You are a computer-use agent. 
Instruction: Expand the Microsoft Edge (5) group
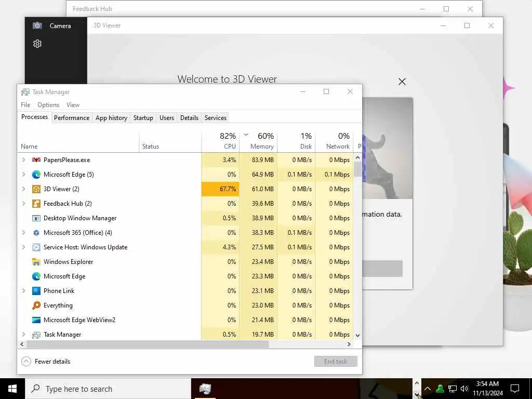pyautogui.click(x=23, y=175)
